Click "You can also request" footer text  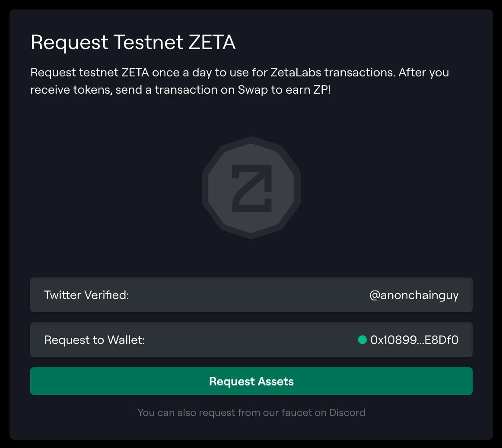tap(181, 413)
